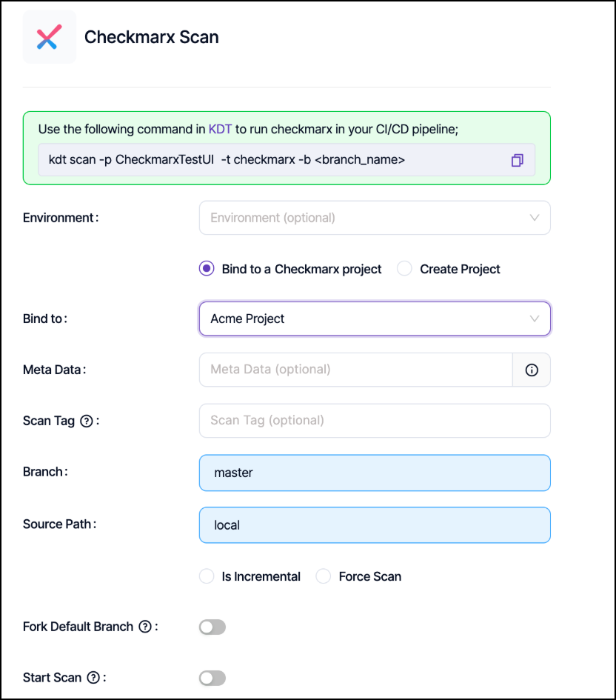Open the Scan Tag help icon
This screenshot has width=616, height=700.
coord(87,421)
